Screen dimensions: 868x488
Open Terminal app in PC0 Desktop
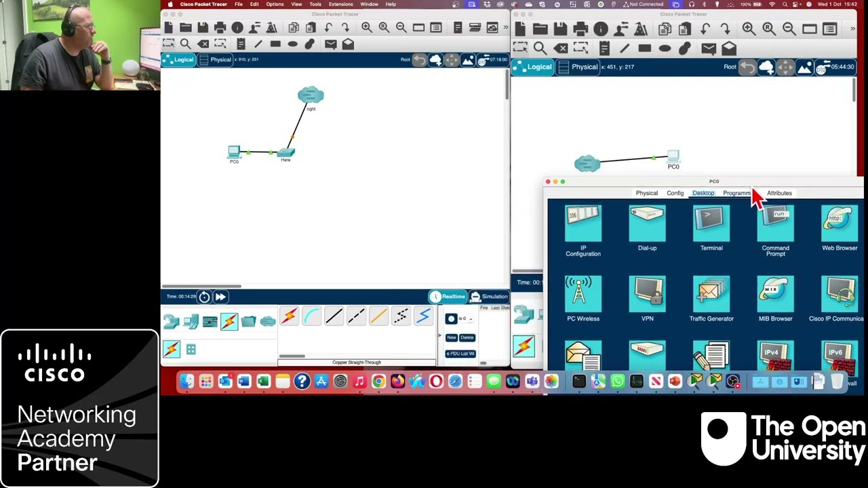point(711,229)
